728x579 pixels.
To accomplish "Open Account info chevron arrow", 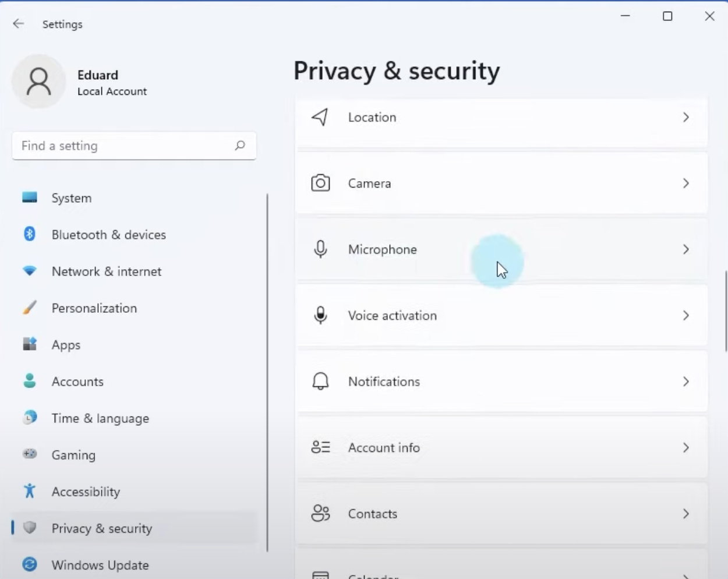I will [x=686, y=447].
